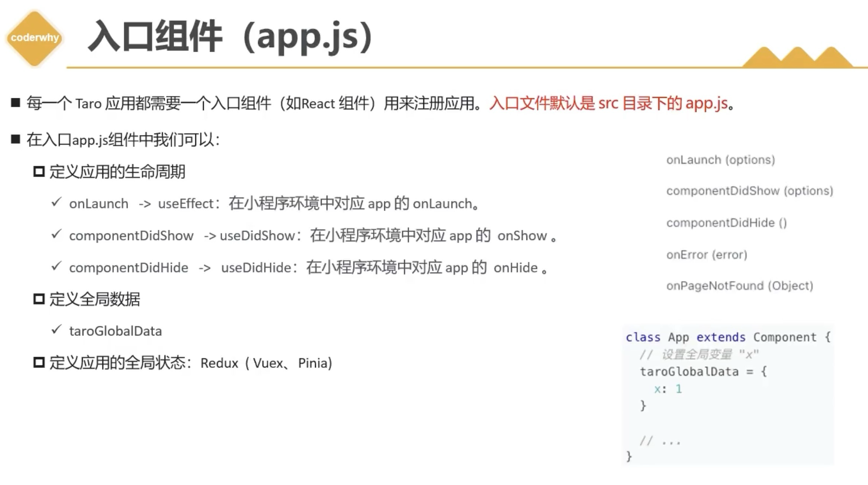The image size is (868, 485).
Task: Click the componentDidHide -> useDidHide line
Action: tap(308, 268)
